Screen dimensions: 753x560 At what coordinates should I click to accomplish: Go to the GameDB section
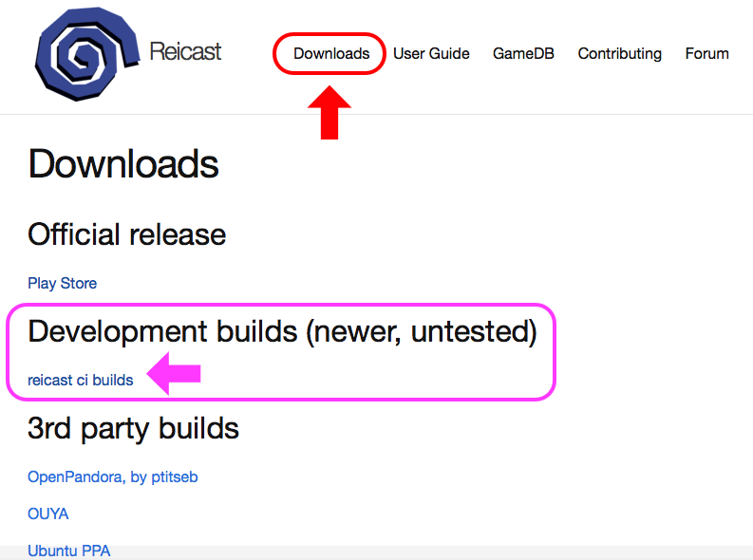[523, 54]
